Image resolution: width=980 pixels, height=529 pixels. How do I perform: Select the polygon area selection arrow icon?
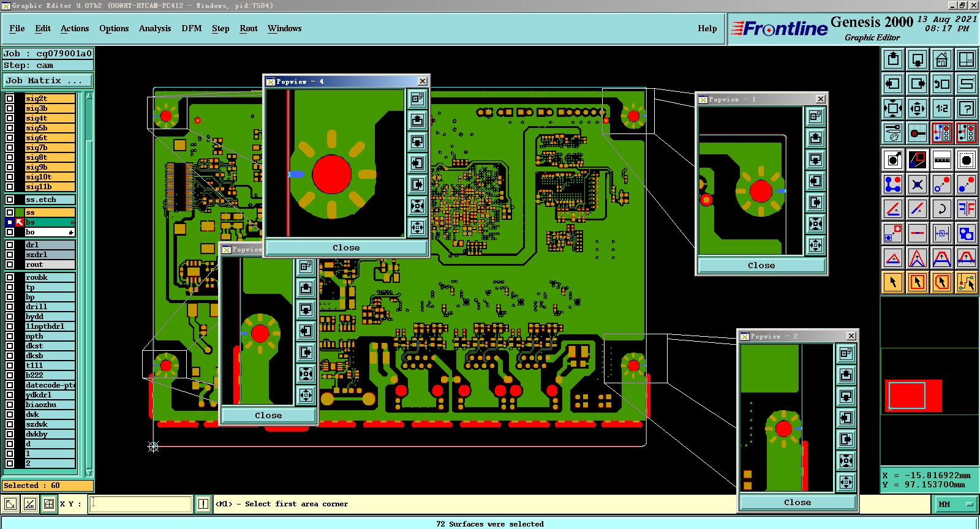point(942,282)
